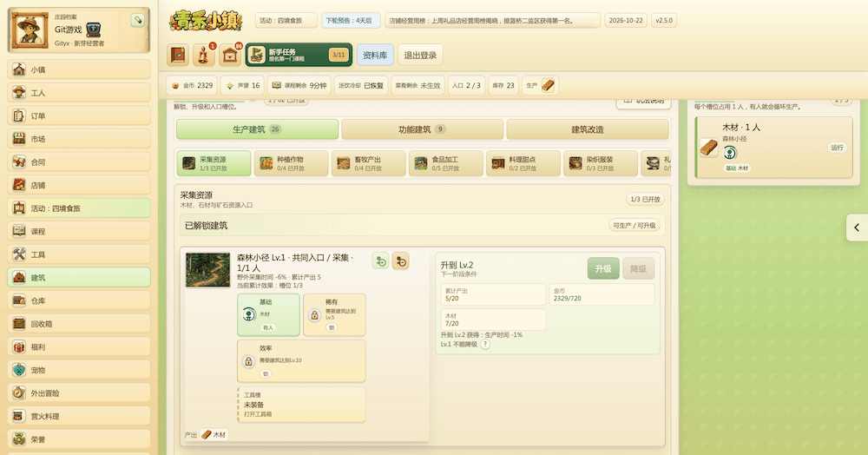Click the 人口 2 / 3 indicator
Image resolution: width=868 pixels, height=455 pixels.
pyautogui.click(x=466, y=85)
